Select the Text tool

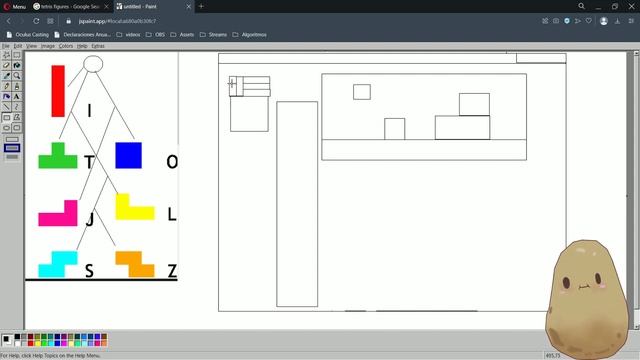[x=17, y=97]
